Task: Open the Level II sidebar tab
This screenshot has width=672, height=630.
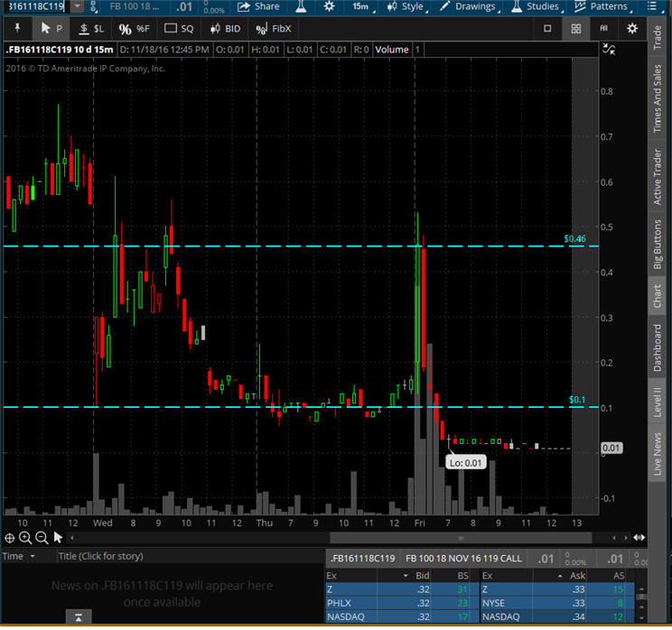Action: tap(658, 402)
